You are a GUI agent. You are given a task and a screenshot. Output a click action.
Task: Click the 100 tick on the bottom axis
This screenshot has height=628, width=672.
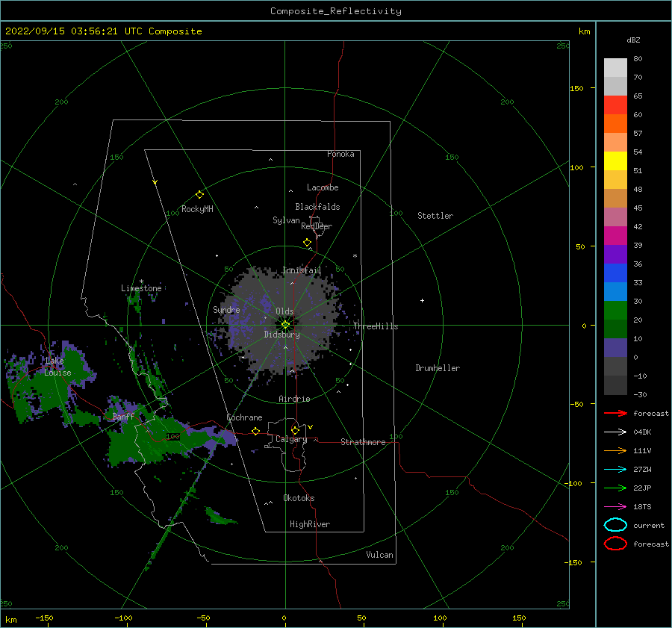440,618
